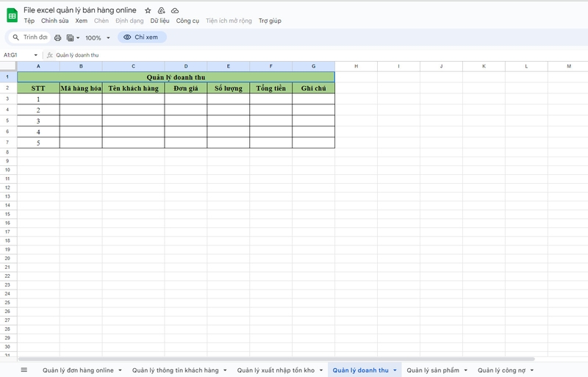Click the fx formula icon
588x377 pixels.
tap(50, 55)
